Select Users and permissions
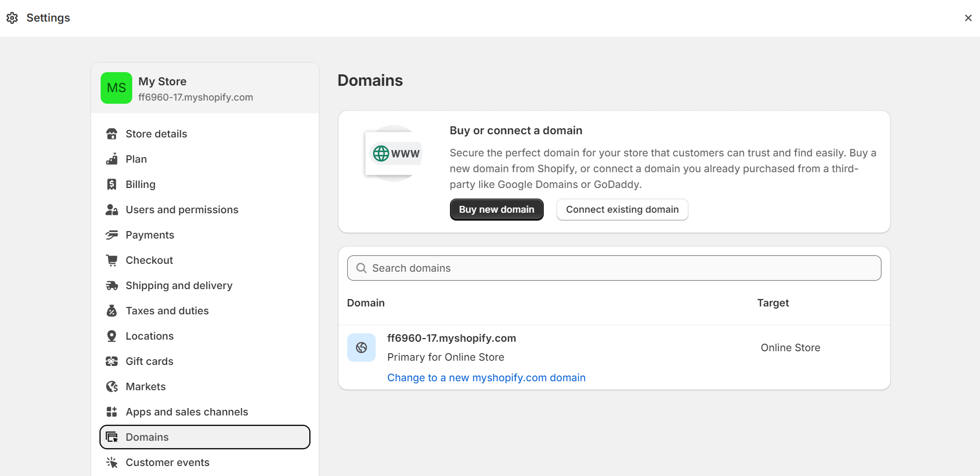980x476 pixels. [205, 210]
